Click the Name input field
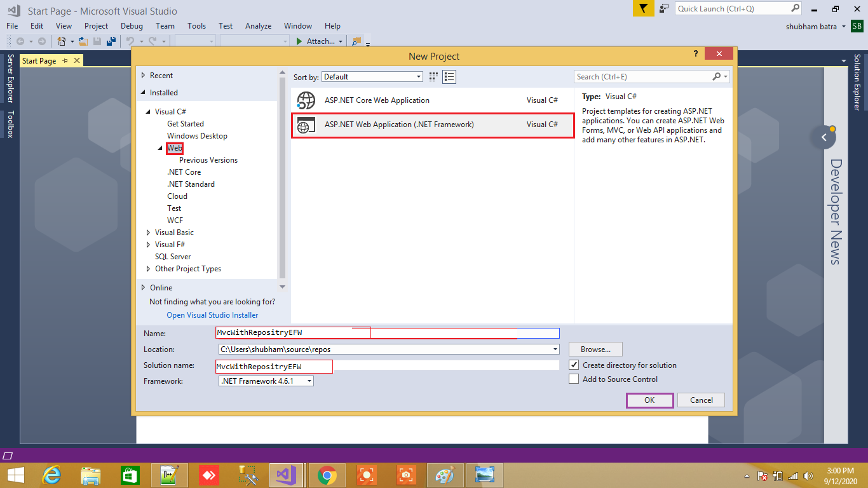The width and height of the screenshot is (868, 488). tap(388, 333)
